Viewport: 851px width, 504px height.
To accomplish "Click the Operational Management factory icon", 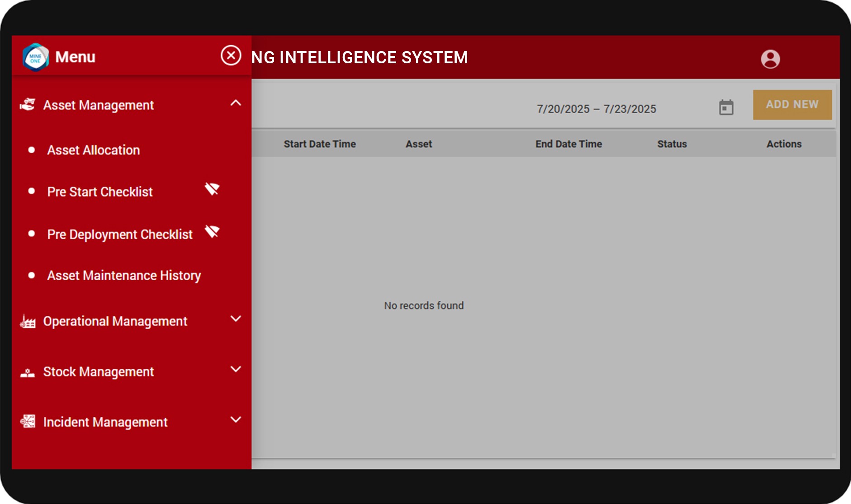I will 28,321.
